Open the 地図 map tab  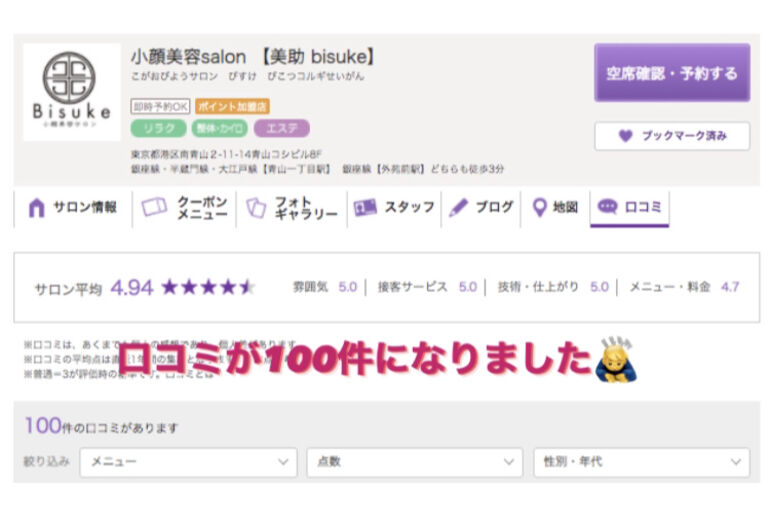555,208
